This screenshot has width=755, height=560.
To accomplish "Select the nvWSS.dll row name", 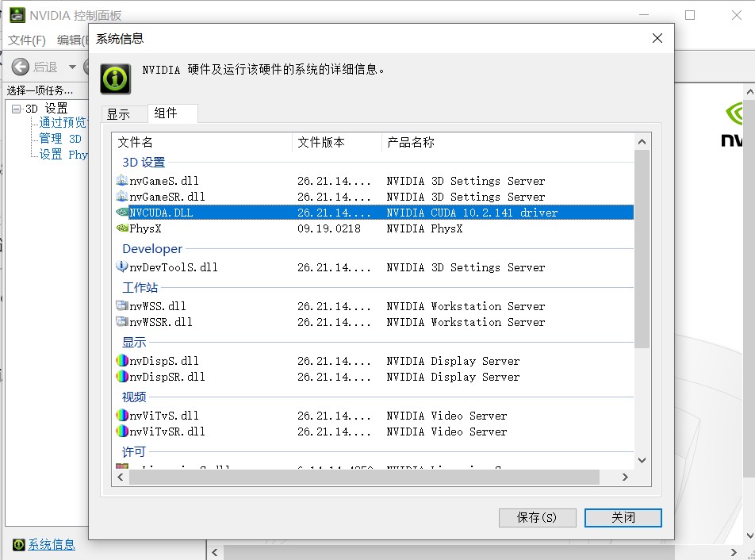I will click(158, 305).
